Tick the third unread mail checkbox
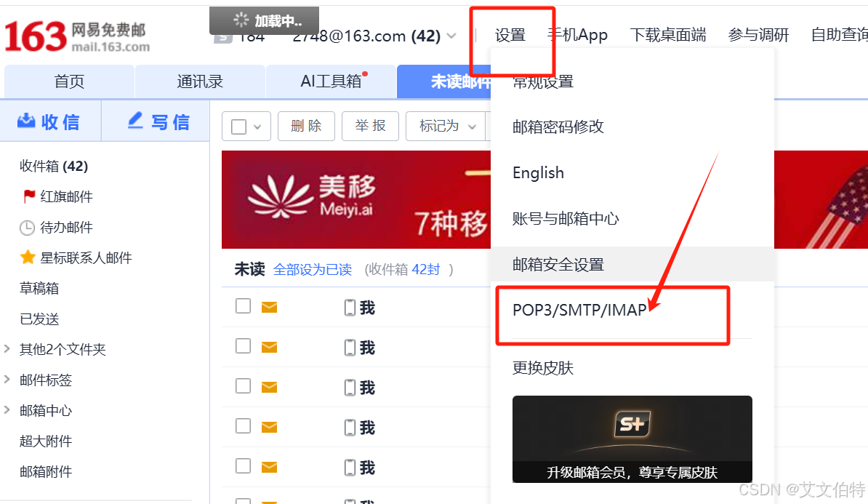The image size is (868, 504). pyautogui.click(x=243, y=385)
